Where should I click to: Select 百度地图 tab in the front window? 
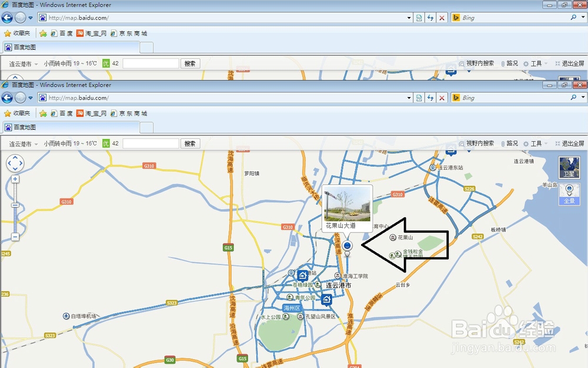(71, 127)
